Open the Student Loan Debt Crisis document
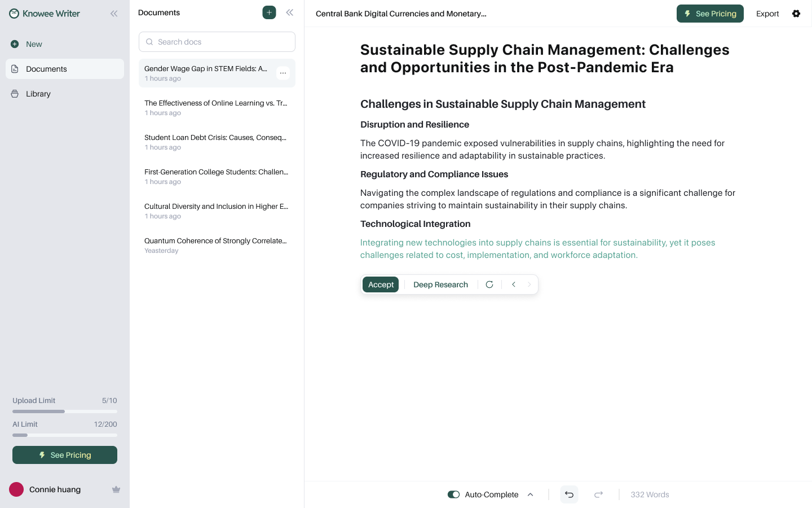 (217, 142)
